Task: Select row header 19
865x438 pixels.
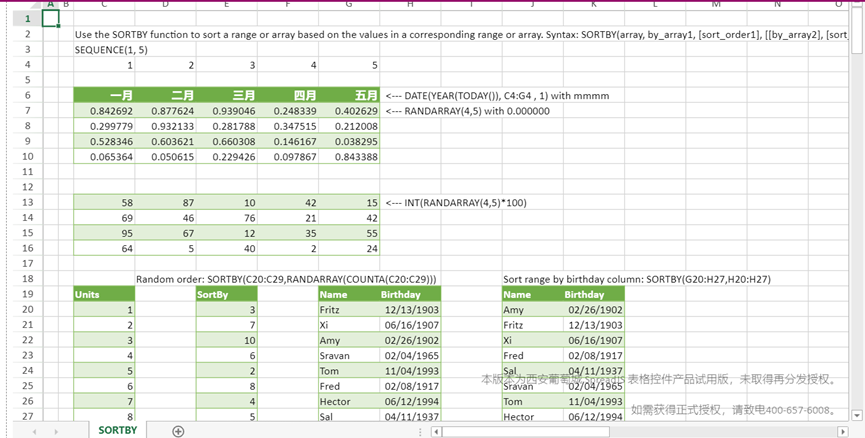Action: pos(28,294)
